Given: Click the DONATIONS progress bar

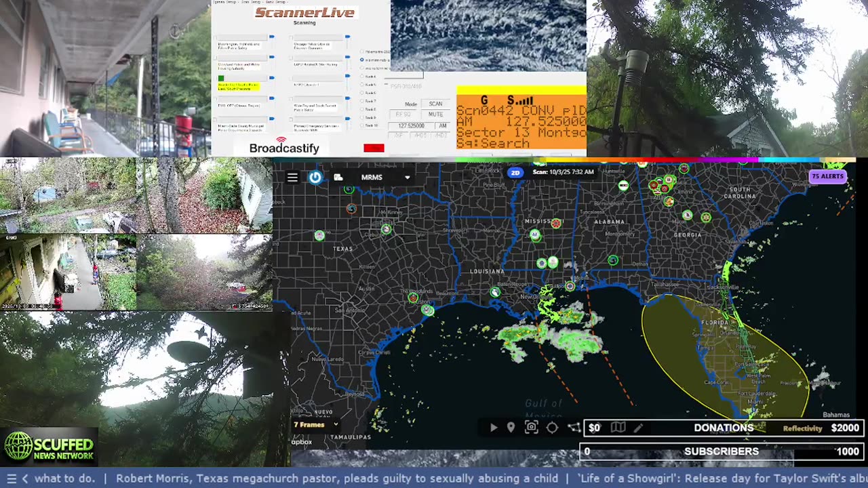Looking at the screenshot, I should point(724,428).
